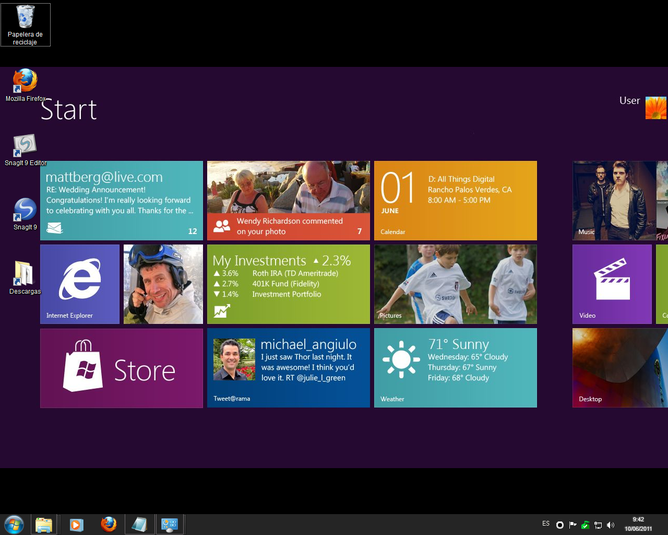The image size is (668, 535).
Task: Open the michael_angiulo tweet tile
Action: point(288,368)
